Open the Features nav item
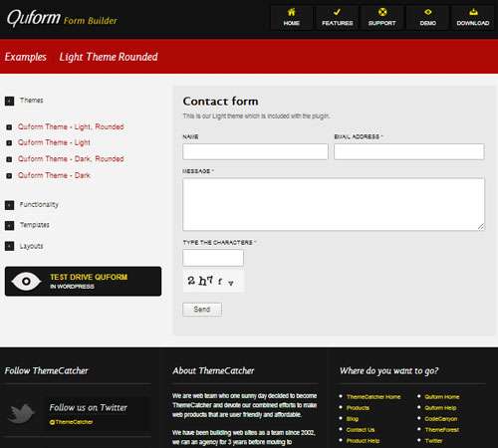The height and width of the screenshot is (448, 498). coord(337,18)
